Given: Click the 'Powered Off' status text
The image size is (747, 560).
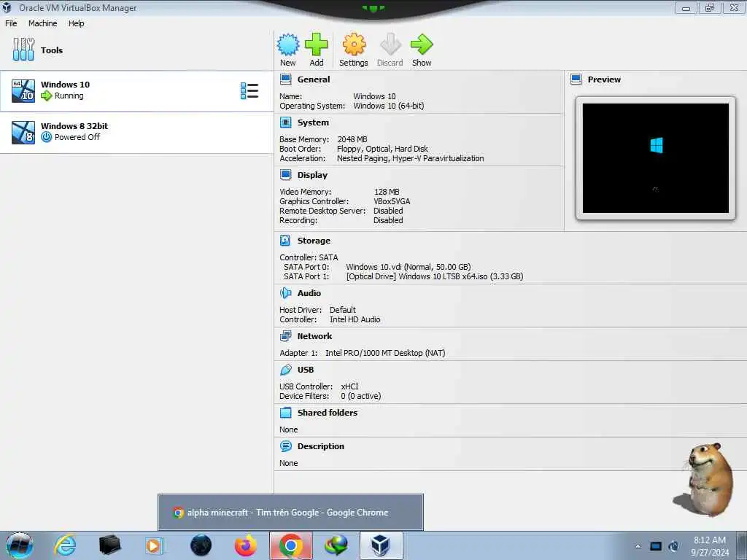Looking at the screenshot, I should (x=77, y=137).
